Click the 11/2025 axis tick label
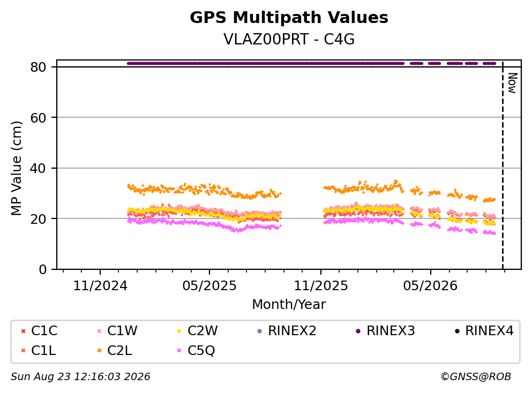532x393 pixels. click(x=321, y=286)
